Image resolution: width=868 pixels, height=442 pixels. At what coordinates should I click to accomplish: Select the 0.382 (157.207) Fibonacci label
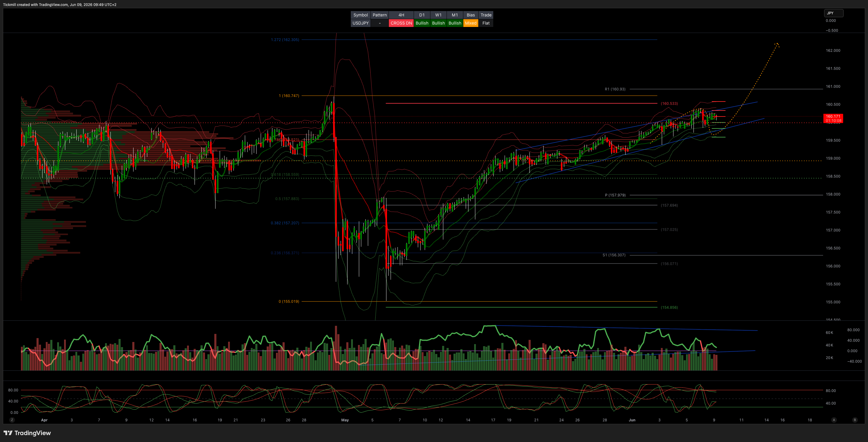pyautogui.click(x=285, y=223)
